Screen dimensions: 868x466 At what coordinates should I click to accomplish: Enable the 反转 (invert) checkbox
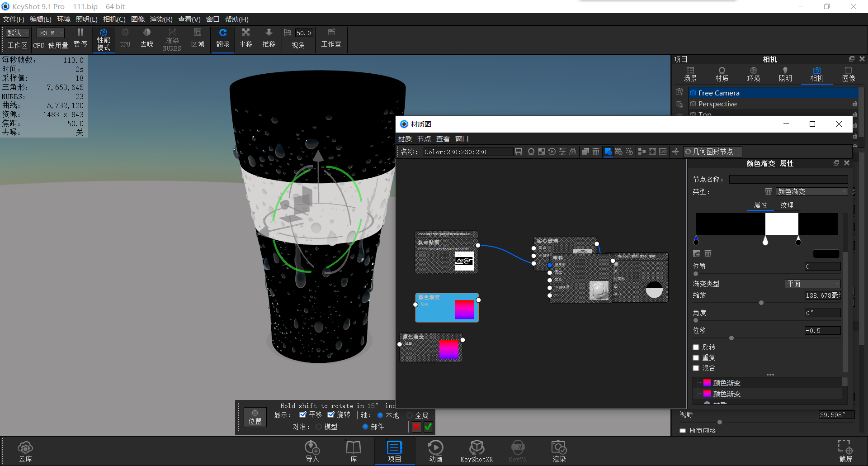(x=696, y=347)
